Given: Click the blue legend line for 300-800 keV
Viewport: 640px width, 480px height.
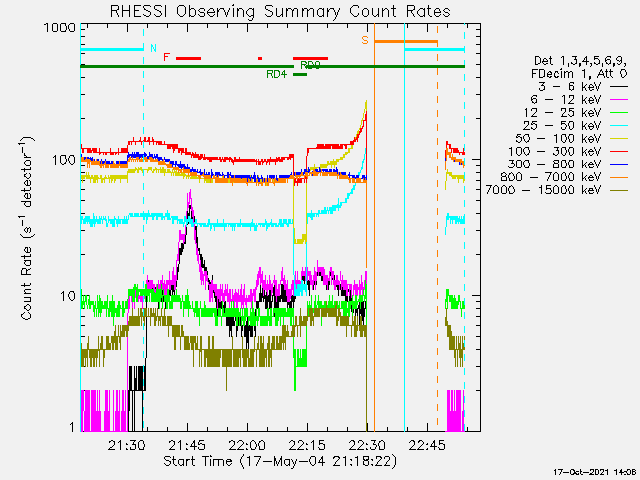Looking at the screenshot, I should click(x=619, y=164).
